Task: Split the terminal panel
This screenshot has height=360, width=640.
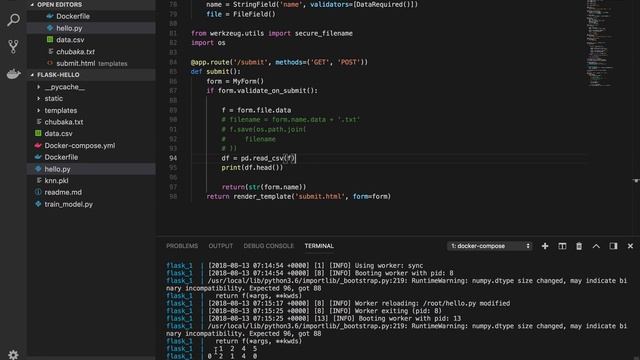Action: click(562, 246)
